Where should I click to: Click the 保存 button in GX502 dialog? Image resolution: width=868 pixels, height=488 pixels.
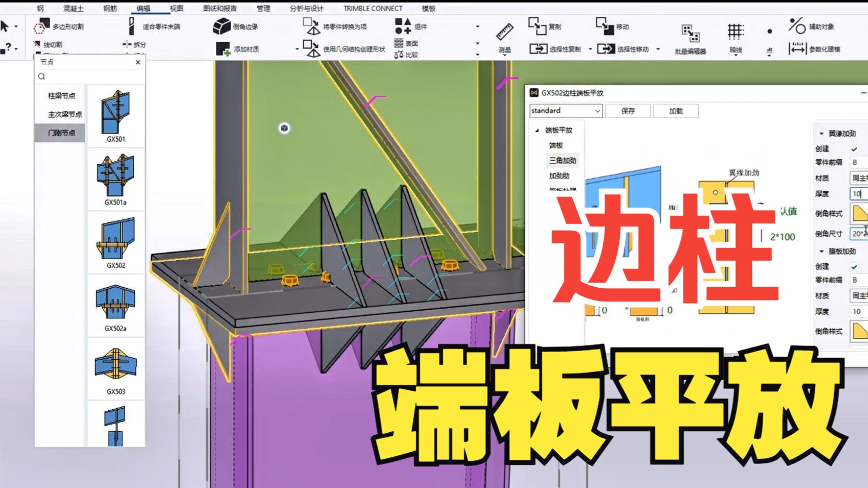tap(628, 111)
